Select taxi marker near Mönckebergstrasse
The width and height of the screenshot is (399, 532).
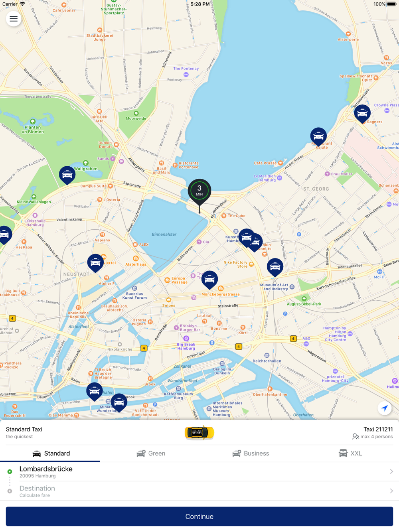(x=209, y=280)
